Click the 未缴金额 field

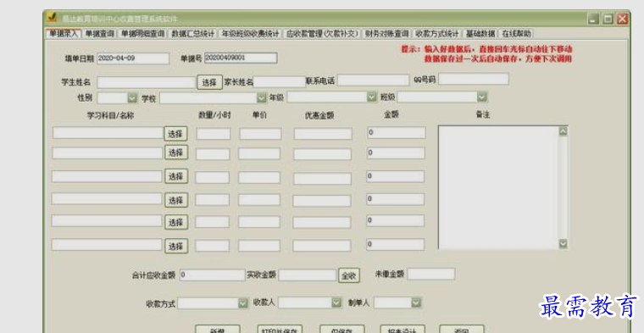click(x=430, y=274)
